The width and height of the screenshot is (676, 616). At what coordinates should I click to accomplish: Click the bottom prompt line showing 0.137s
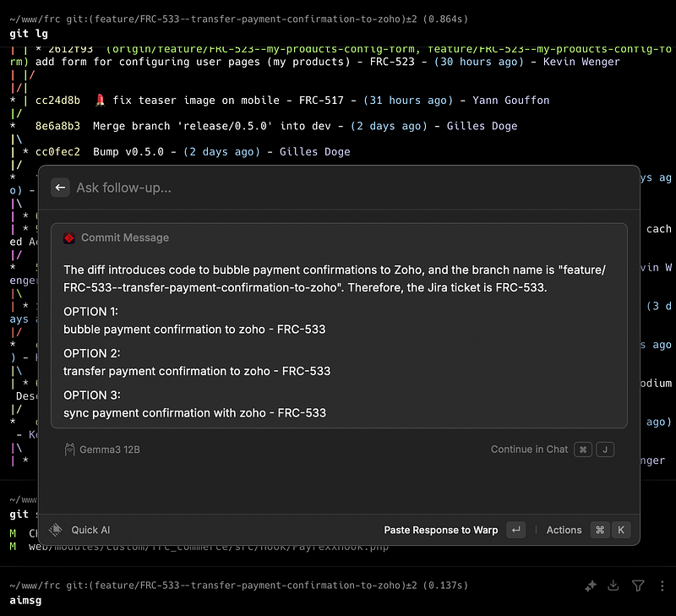(239, 586)
